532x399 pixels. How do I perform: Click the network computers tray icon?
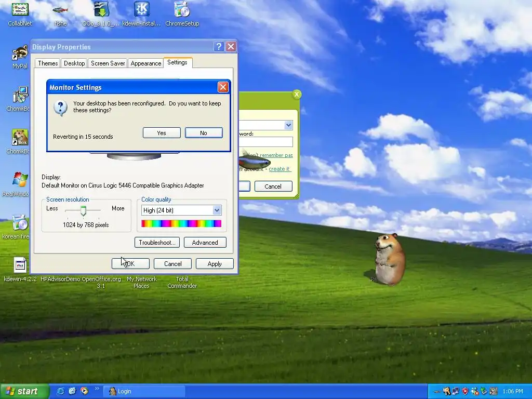[456, 392]
